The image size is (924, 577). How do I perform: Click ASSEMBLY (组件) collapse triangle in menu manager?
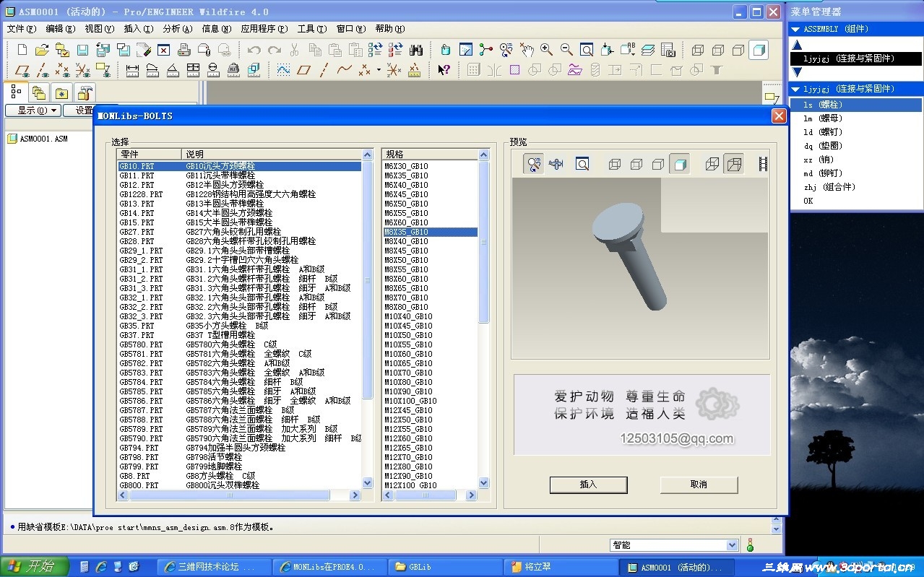[x=796, y=29]
